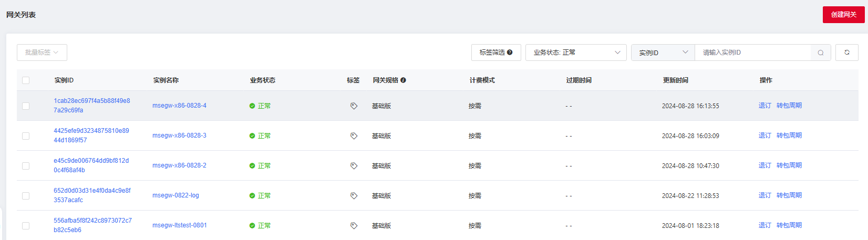Click 退订 for msegw-x86-0828-3
The height and width of the screenshot is (240, 868).
point(765,135)
